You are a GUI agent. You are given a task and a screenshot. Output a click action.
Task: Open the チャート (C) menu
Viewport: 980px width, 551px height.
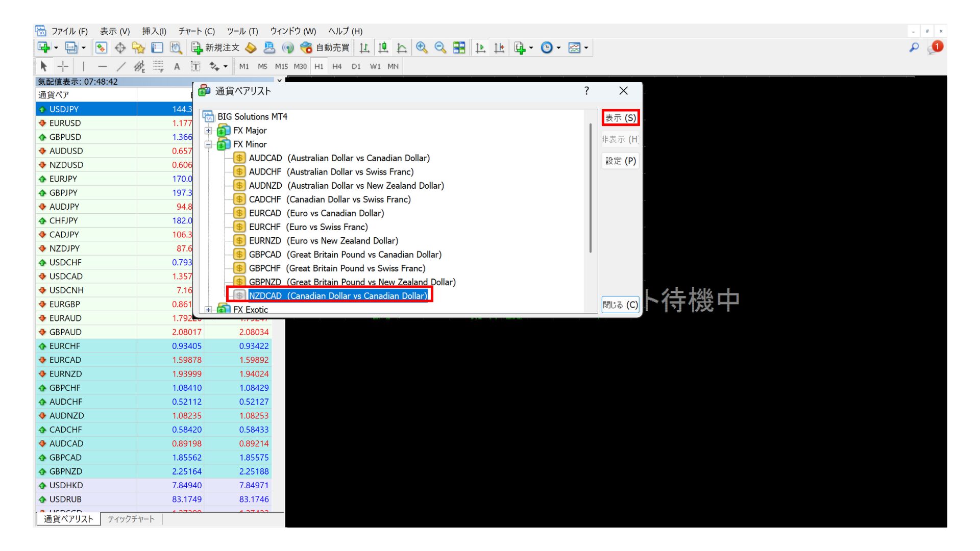[x=196, y=31]
